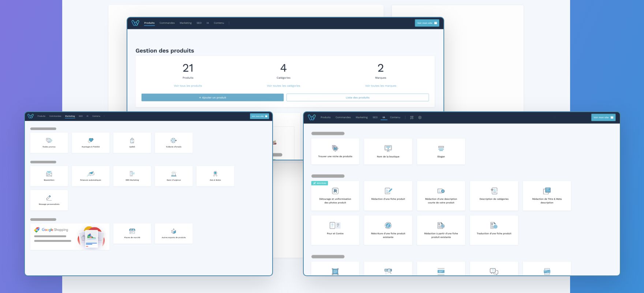Screen dimensions: 644x293
Task: Click the Nouveau badge on Détourage card
Action: pos(320,183)
